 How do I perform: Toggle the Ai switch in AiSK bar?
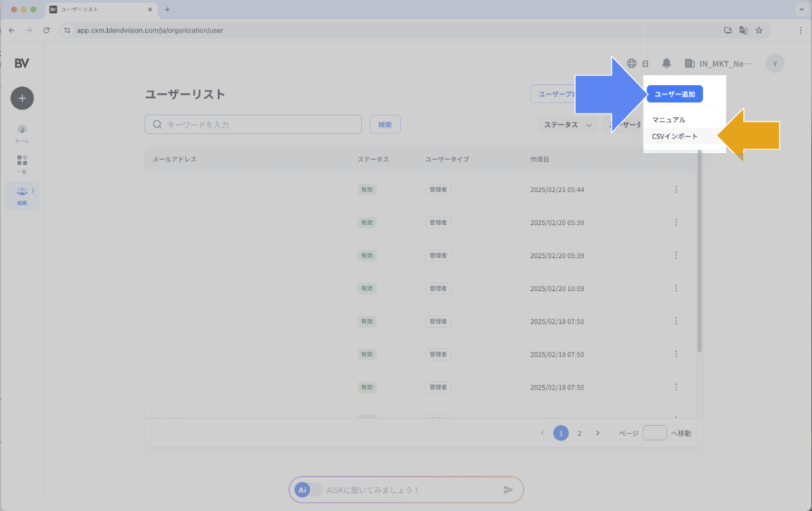point(309,490)
